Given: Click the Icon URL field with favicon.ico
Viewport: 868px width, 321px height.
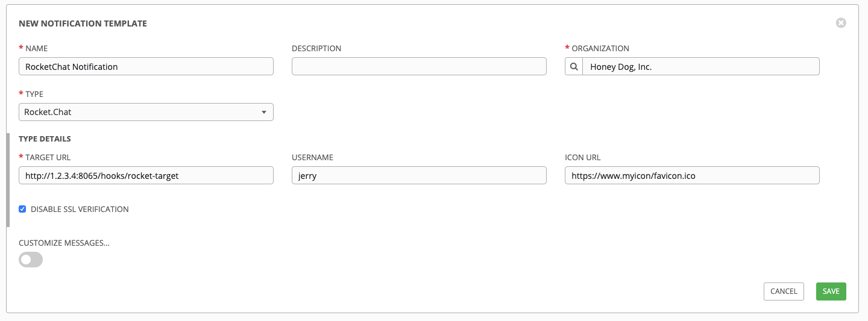Looking at the screenshot, I should point(692,176).
